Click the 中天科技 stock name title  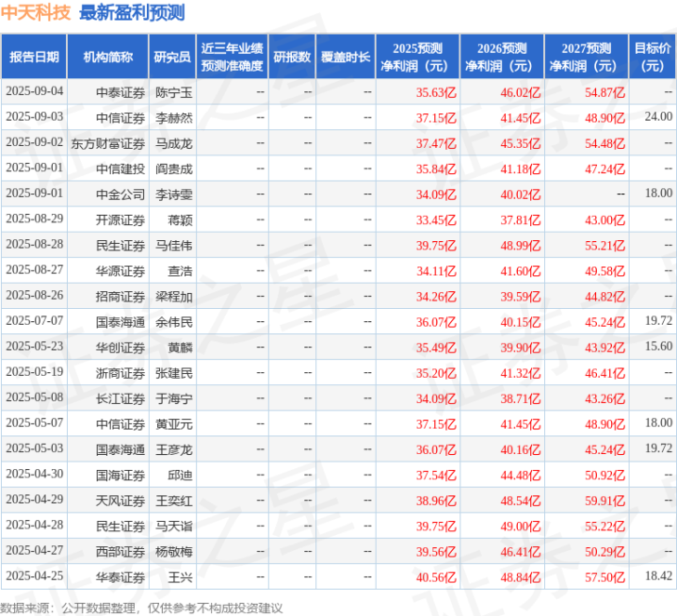(x=36, y=13)
